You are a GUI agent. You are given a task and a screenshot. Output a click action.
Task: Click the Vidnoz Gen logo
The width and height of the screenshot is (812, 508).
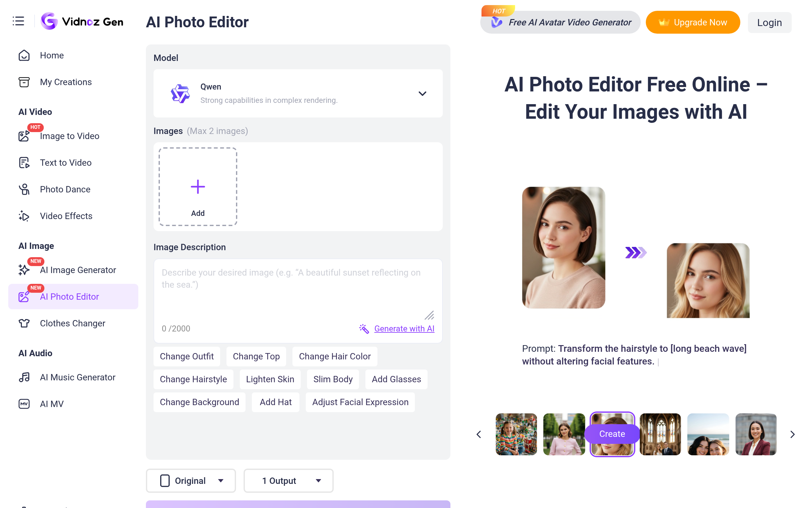82,21
